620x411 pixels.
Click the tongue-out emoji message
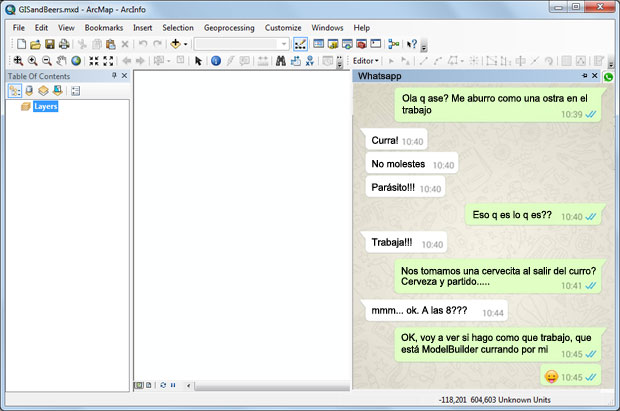click(571, 376)
